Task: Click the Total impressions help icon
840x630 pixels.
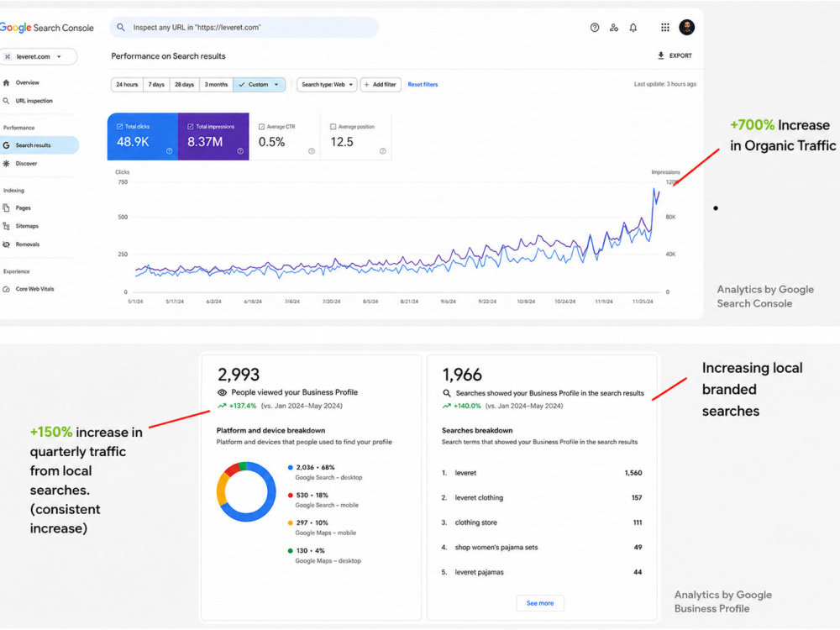Action: (x=240, y=151)
